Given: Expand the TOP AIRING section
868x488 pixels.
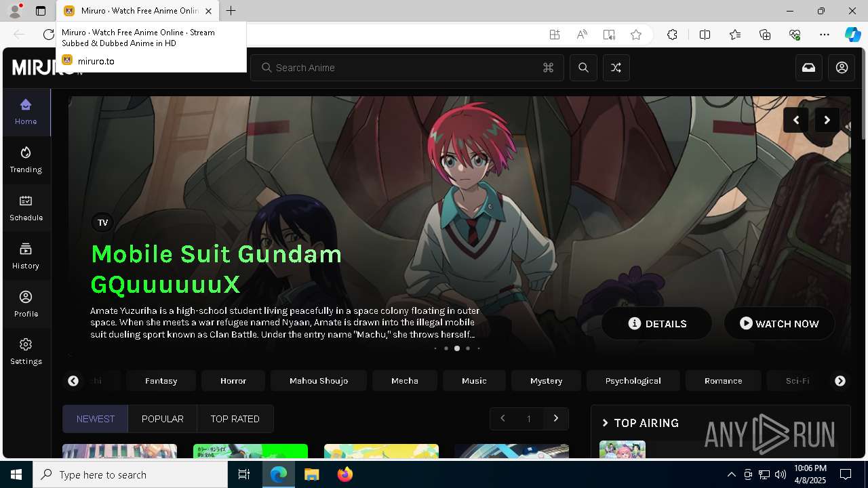Looking at the screenshot, I should (x=640, y=423).
